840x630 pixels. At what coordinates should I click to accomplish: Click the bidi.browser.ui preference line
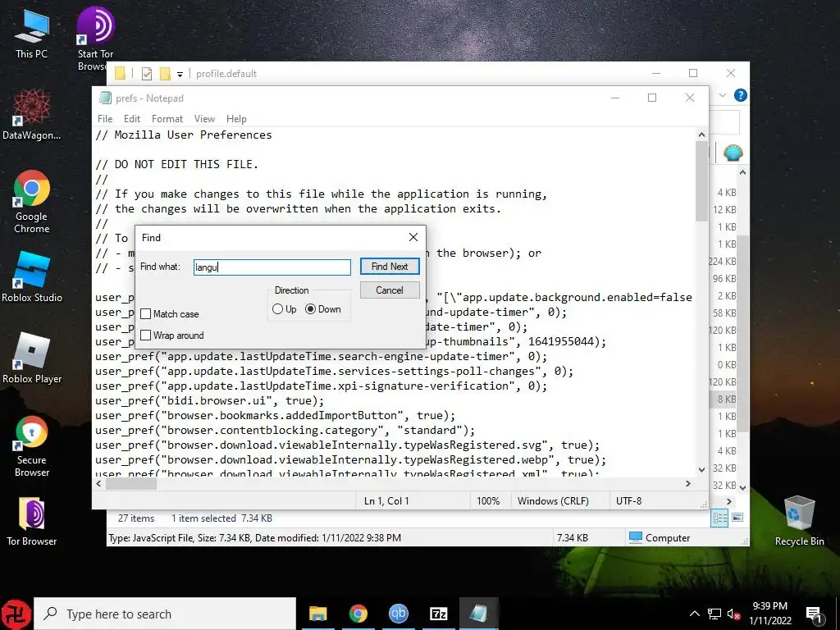click(209, 400)
